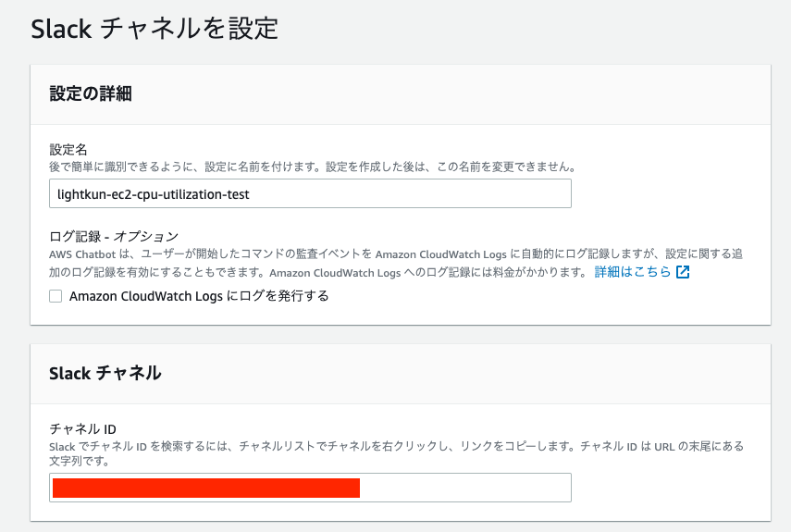Click the 設定の詳細 section header
This screenshot has width=791, height=532.
tap(91, 93)
